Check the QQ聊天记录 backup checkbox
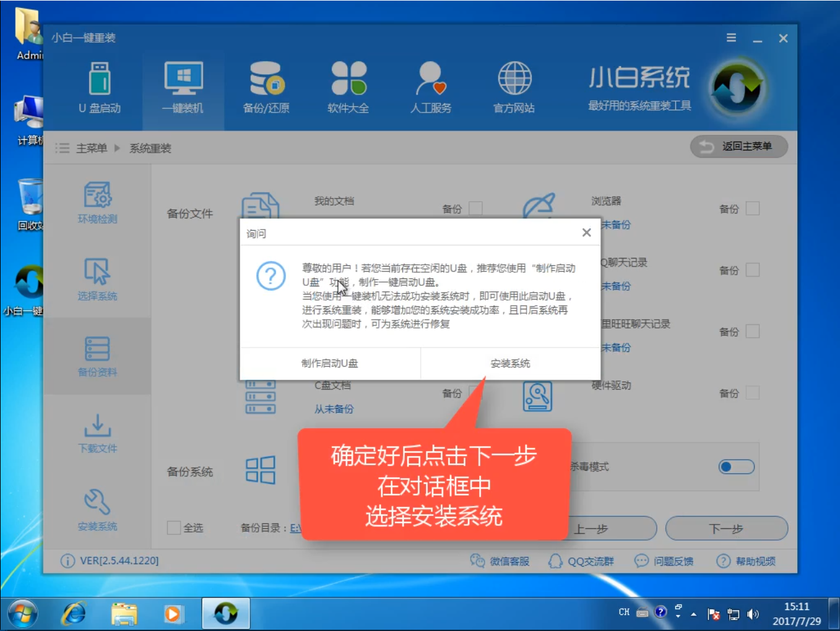Image resolution: width=840 pixels, height=631 pixels. coord(753,270)
